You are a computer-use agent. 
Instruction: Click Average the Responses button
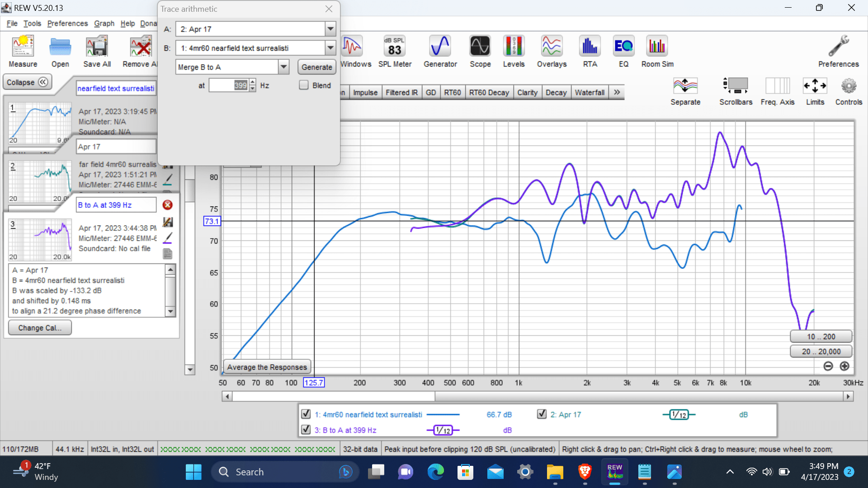[x=267, y=367]
